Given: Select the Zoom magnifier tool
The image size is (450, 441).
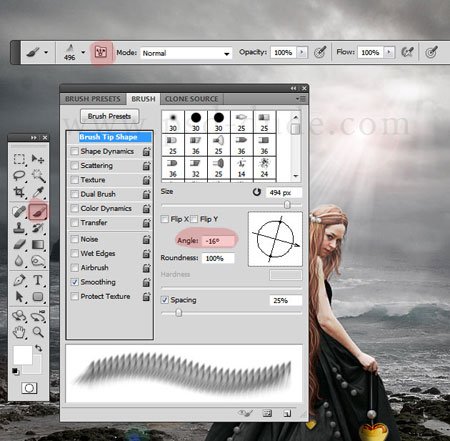Looking at the screenshot, I should (x=38, y=332).
